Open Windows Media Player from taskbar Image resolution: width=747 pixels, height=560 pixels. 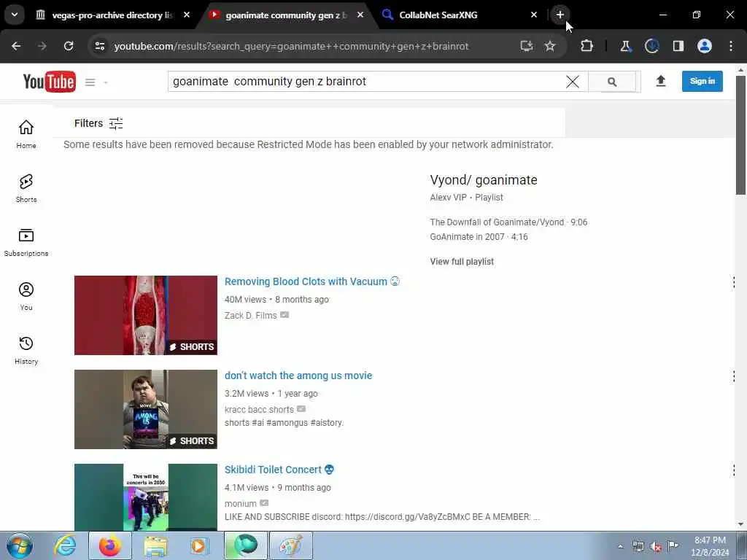(198, 545)
